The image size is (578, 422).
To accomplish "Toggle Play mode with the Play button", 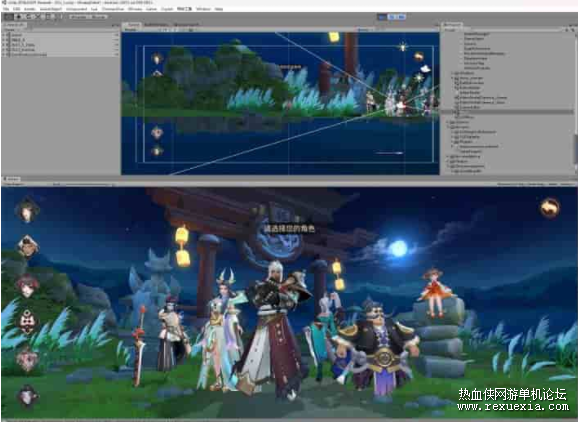I will tap(383, 17).
